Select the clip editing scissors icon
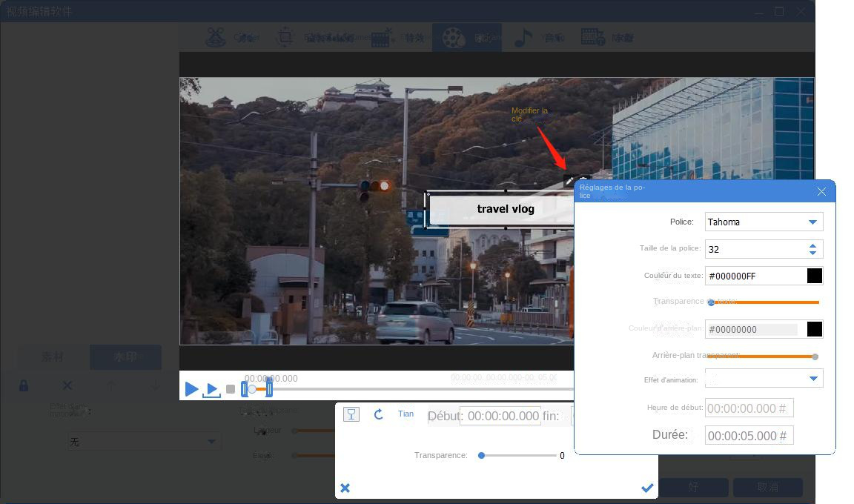854x504 pixels. (217, 37)
